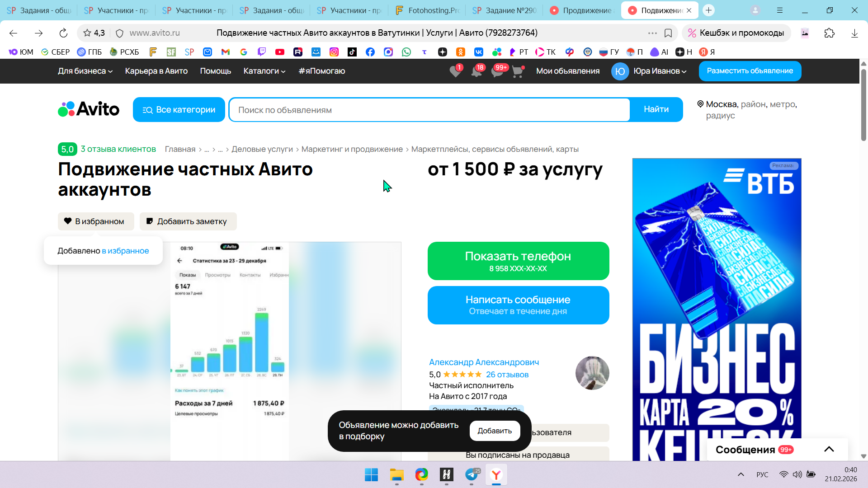Expand the 'Каталоги' dropdown menu
The image size is (868, 488).
(264, 71)
